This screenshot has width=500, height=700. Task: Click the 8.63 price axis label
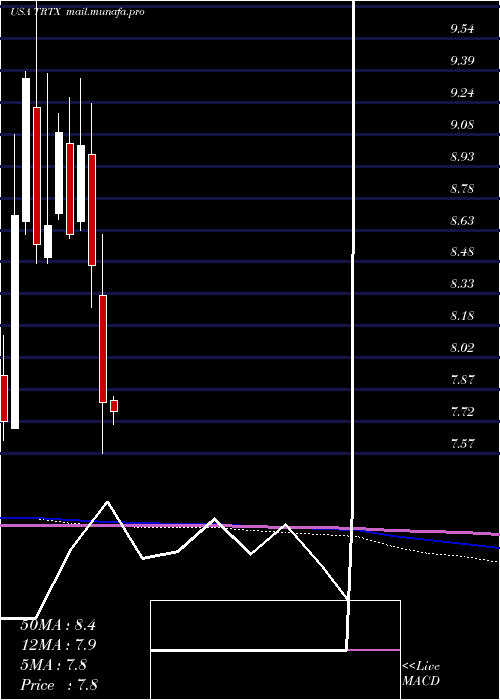pyautogui.click(x=462, y=221)
